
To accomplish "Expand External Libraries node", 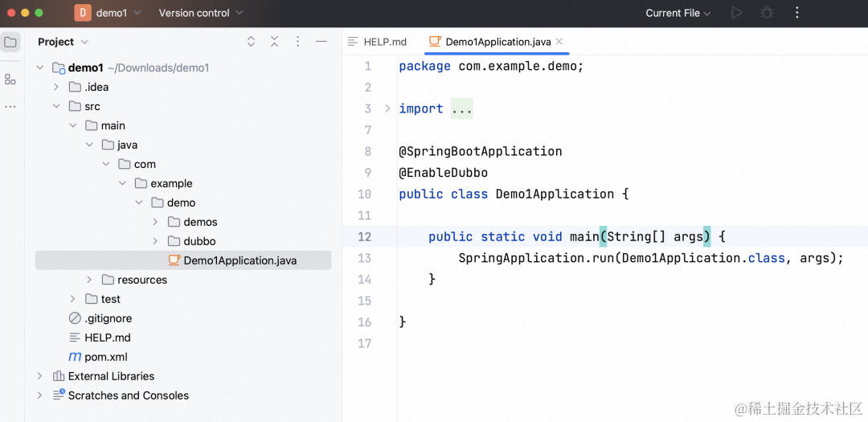I will tap(40, 376).
